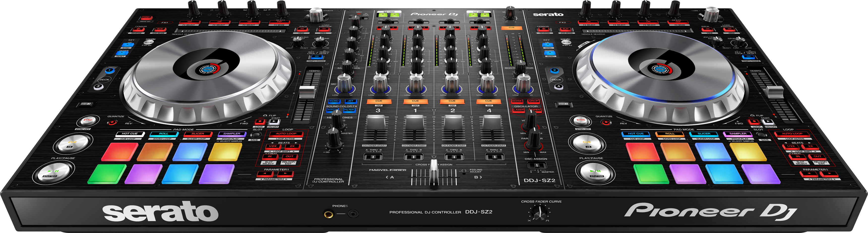Click the channel 4 fader cap
The height and width of the screenshot is (233, 868).
[492, 122]
